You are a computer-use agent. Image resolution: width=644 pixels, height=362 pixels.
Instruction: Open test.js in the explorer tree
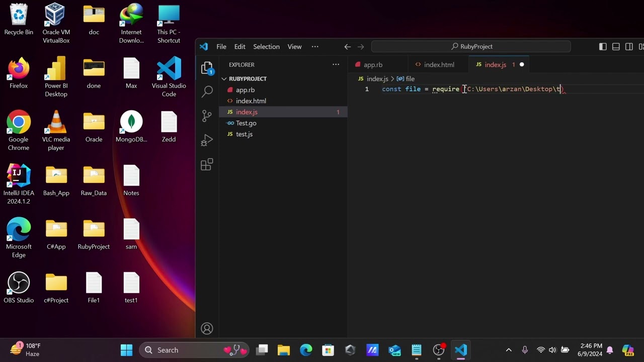point(283,134)
